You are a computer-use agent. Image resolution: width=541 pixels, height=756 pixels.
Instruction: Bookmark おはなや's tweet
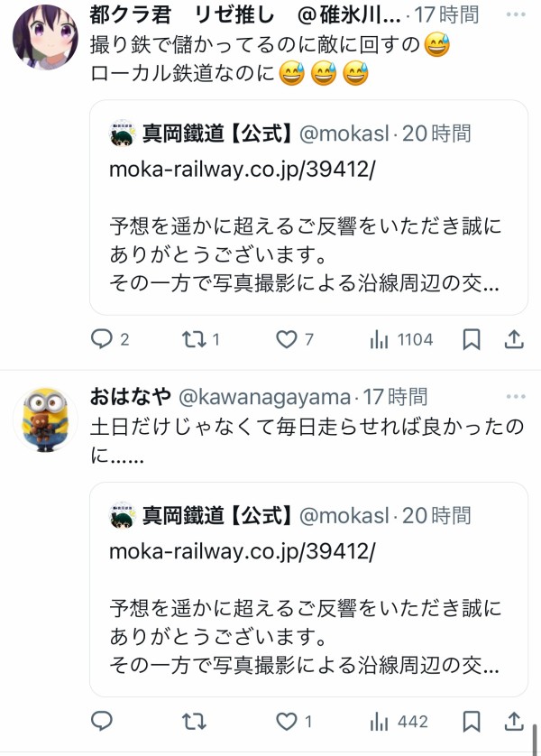[472, 722]
